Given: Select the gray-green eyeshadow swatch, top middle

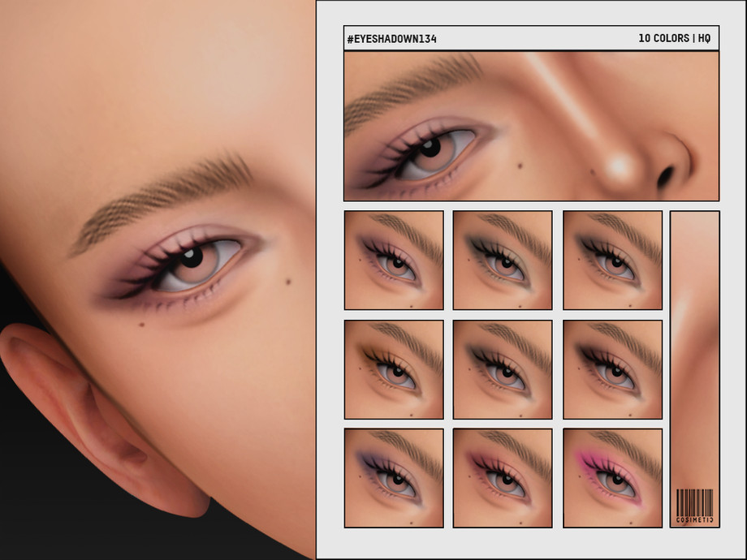Looking at the screenshot, I should click(x=503, y=260).
